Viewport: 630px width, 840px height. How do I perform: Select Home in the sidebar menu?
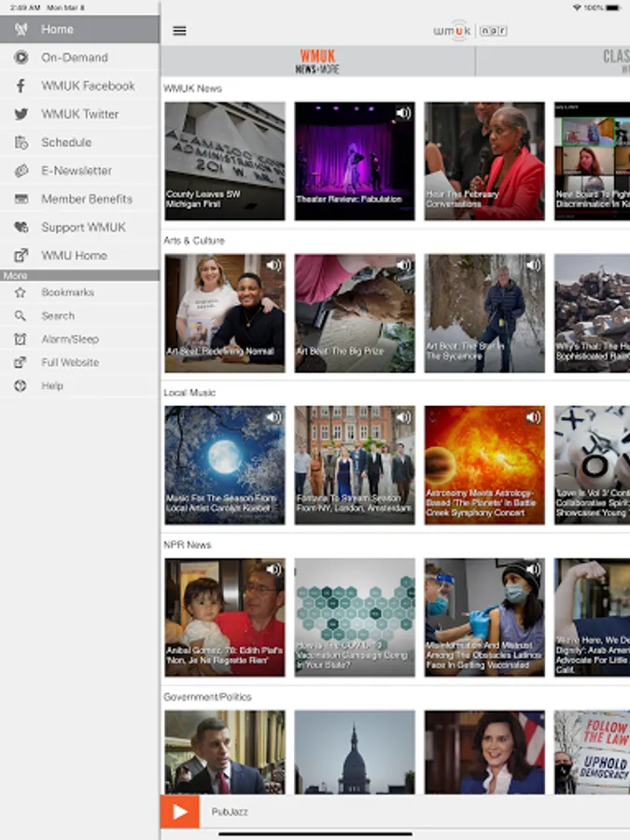(80, 29)
